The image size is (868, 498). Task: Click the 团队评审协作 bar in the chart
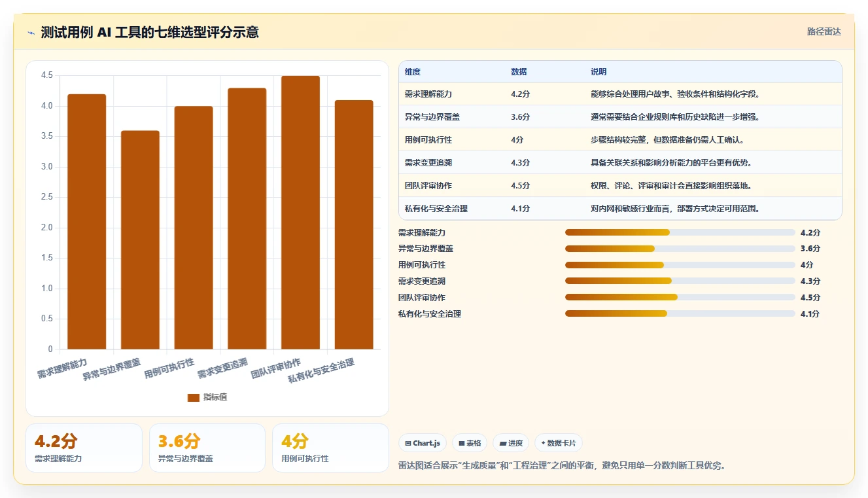click(x=300, y=213)
